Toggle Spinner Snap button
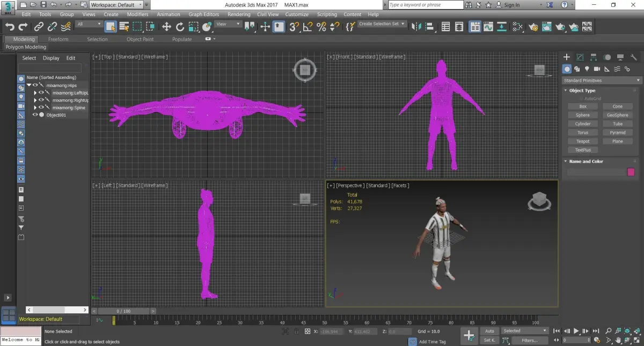Image resolution: width=644 pixels, height=346 pixels. [334, 26]
